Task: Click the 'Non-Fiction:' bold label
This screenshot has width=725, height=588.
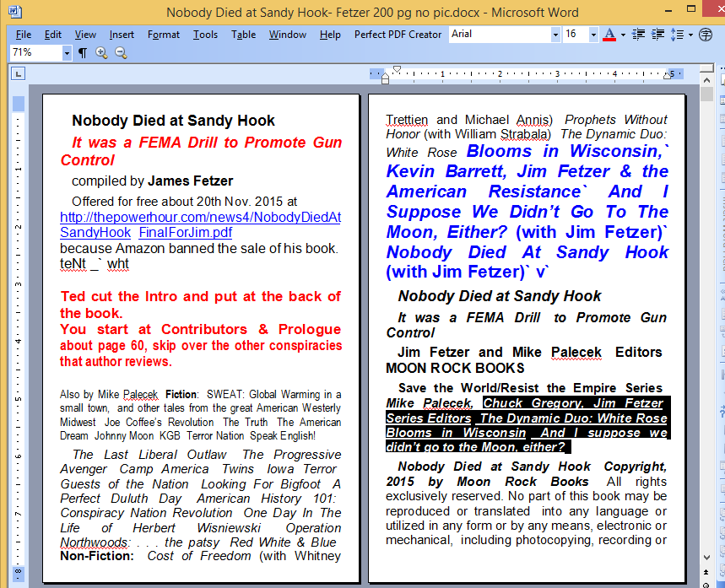Action: coord(96,556)
